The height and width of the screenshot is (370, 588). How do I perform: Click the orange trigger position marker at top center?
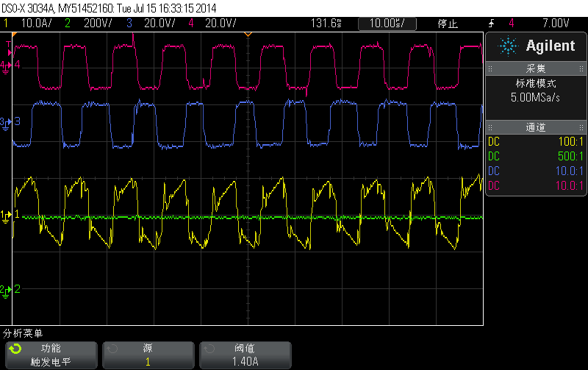248,35
